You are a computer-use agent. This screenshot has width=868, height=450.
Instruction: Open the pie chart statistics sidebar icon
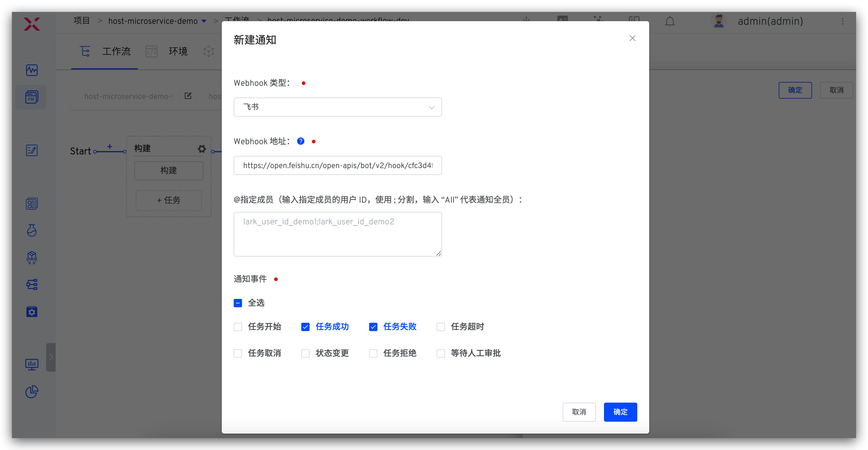point(32,392)
